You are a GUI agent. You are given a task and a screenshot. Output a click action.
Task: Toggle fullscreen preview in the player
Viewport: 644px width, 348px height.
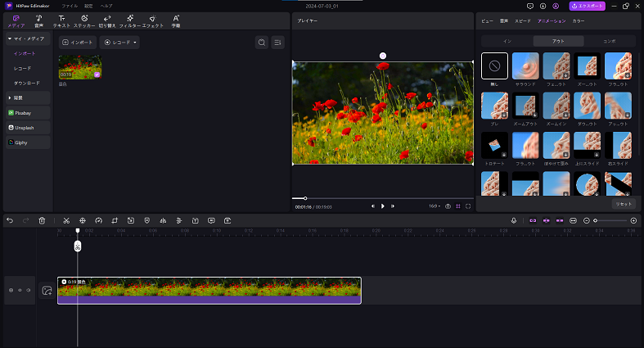(x=468, y=206)
